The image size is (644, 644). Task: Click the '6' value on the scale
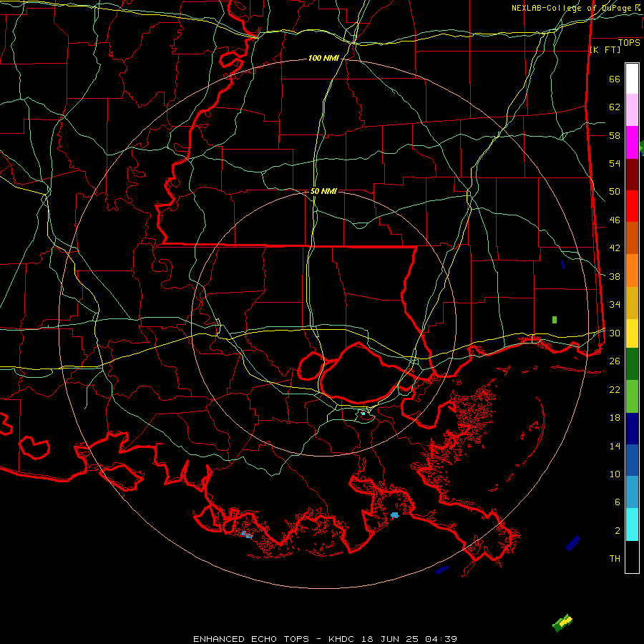point(618,502)
